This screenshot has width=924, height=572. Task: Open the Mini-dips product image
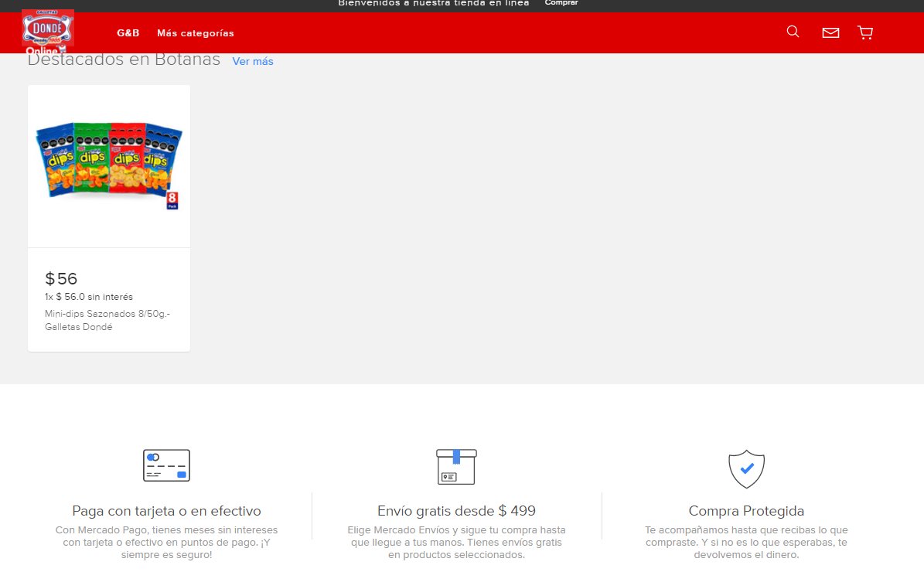(x=109, y=167)
